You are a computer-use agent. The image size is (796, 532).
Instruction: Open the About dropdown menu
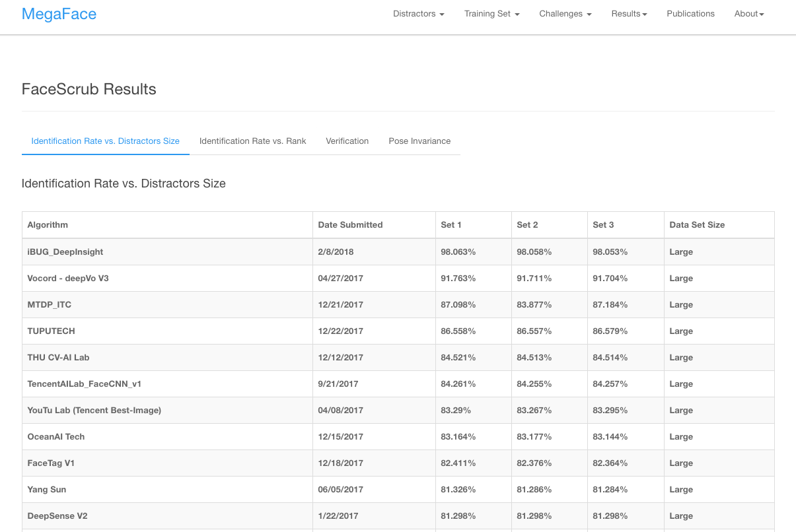(x=748, y=14)
